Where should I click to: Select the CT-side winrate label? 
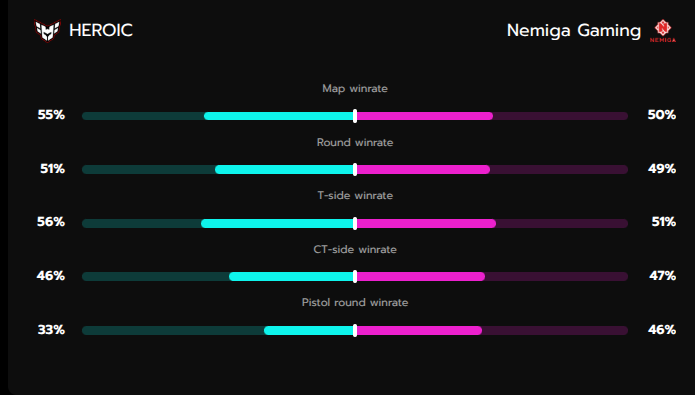pos(355,249)
